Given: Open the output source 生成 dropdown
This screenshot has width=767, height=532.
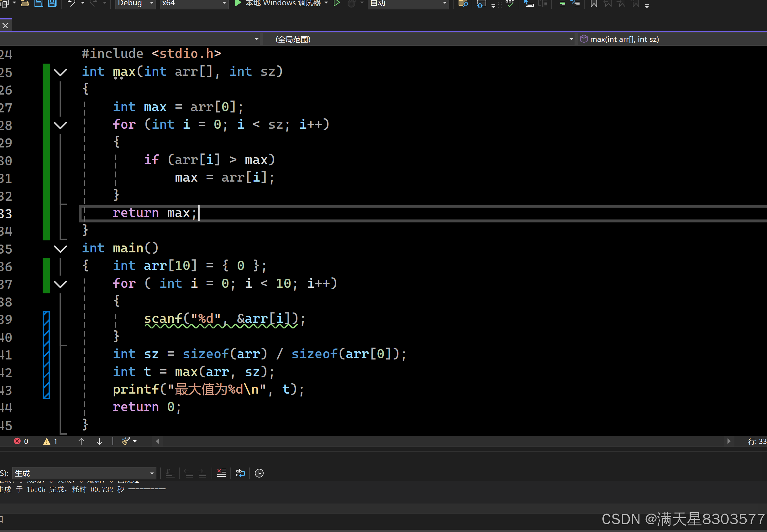Looking at the screenshot, I should [84, 473].
